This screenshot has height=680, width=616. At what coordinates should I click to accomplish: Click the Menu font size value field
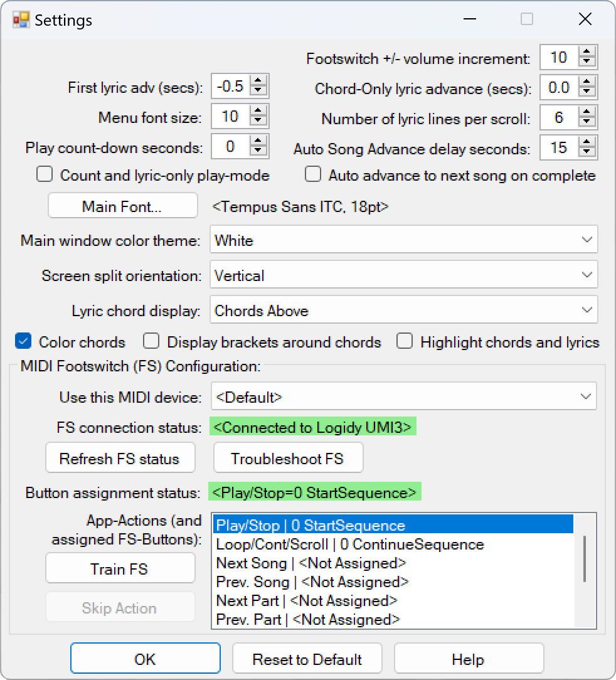pyautogui.click(x=231, y=116)
